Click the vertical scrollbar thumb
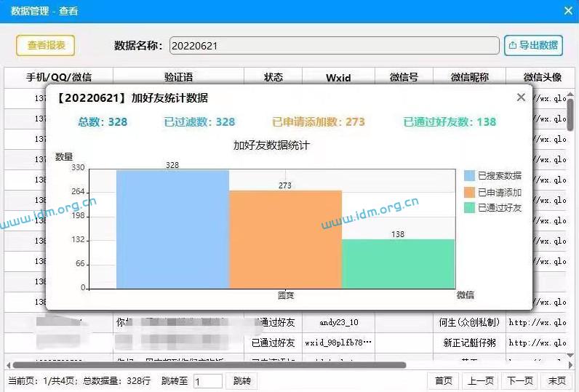 pyautogui.click(x=570, y=115)
